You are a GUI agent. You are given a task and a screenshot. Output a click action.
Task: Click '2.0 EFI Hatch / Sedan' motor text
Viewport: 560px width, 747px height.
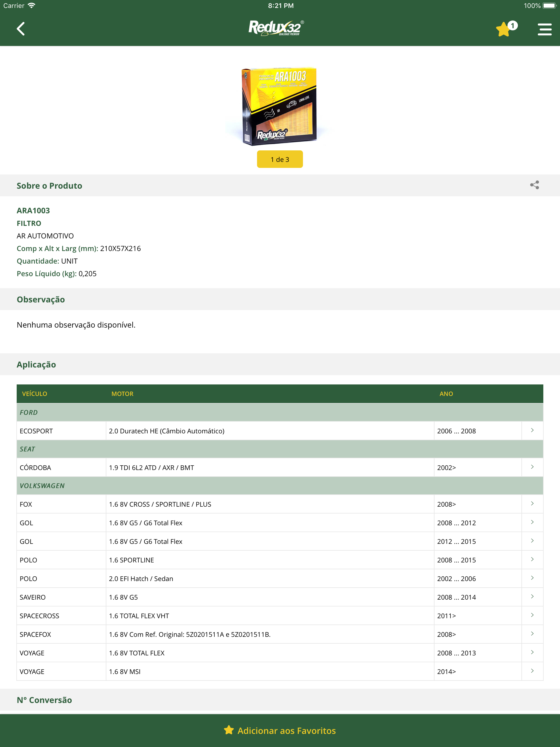tap(141, 579)
